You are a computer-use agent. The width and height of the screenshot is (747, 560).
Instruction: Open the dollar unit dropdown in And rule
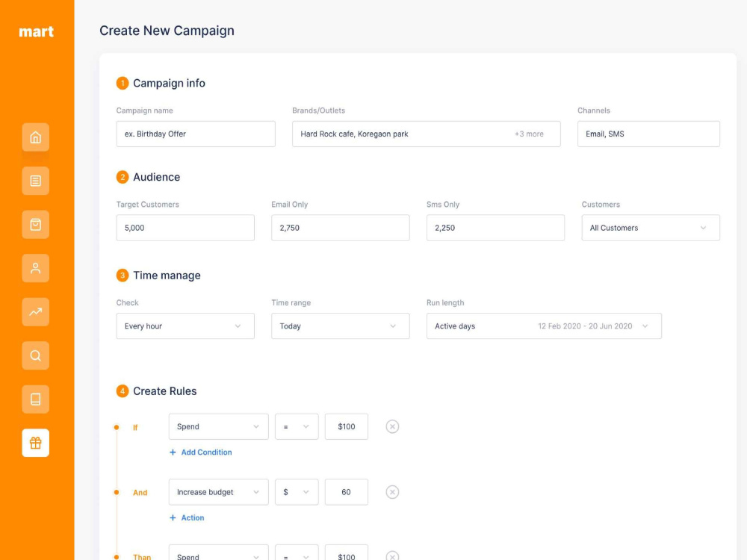point(297,492)
